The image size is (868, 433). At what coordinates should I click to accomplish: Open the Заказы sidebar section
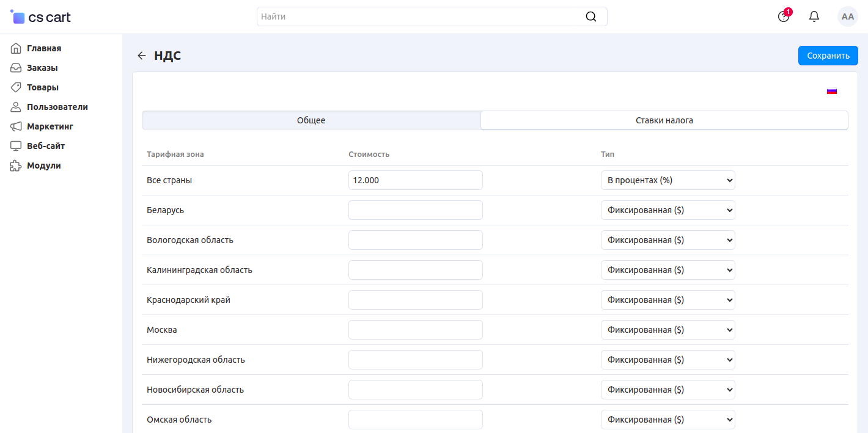pos(42,68)
